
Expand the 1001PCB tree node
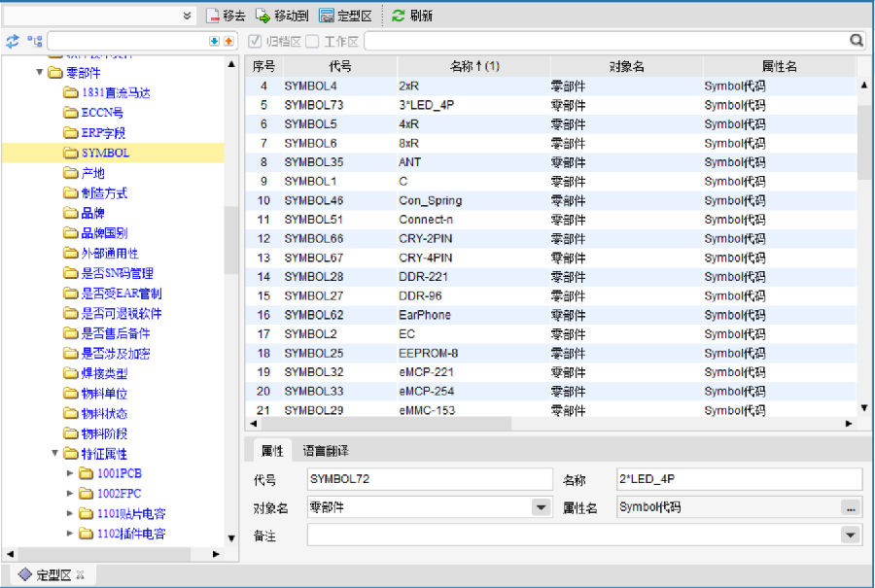coord(70,473)
